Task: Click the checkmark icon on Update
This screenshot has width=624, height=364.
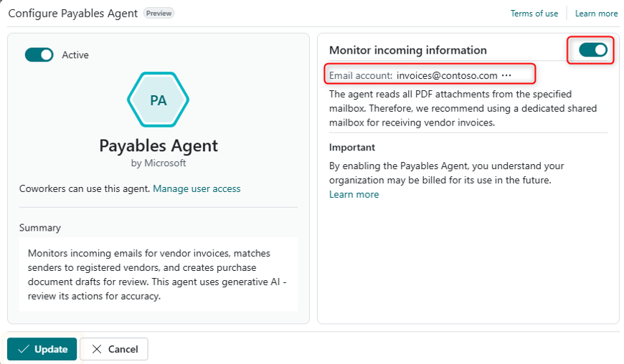Action: [24, 349]
